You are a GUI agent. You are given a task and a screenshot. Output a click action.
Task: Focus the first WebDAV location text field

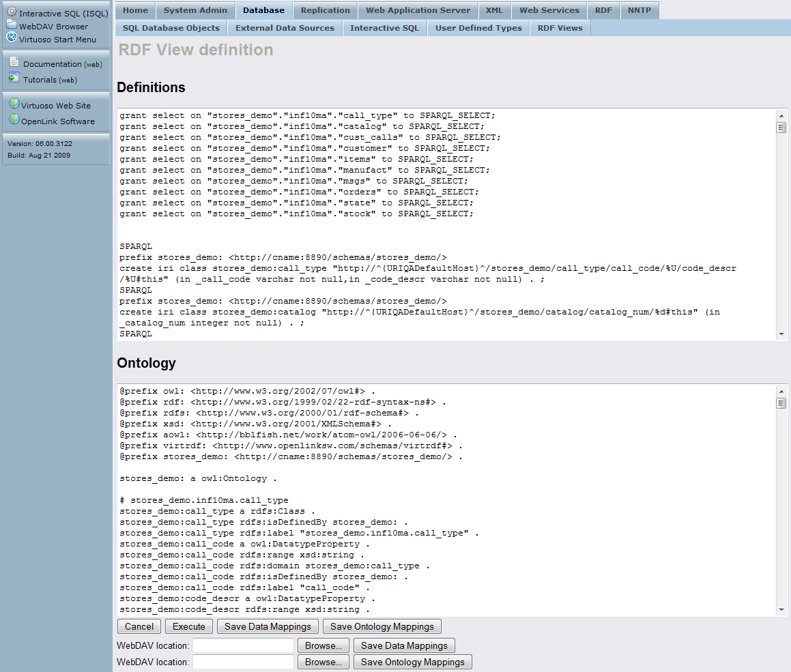[x=243, y=645]
